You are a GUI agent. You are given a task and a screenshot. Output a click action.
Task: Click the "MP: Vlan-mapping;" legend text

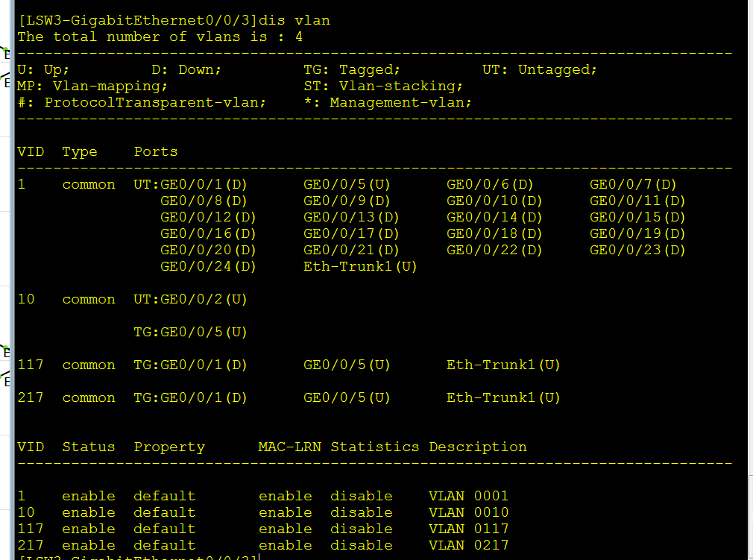tap(92, 86)
